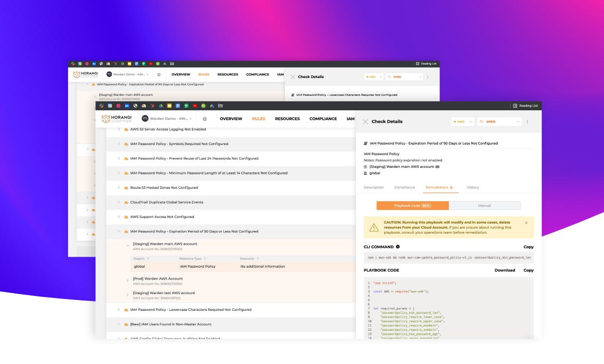Go to RESOURCES in front window nav
This screenshot has height=364, width=604.
tap(287, 119)
